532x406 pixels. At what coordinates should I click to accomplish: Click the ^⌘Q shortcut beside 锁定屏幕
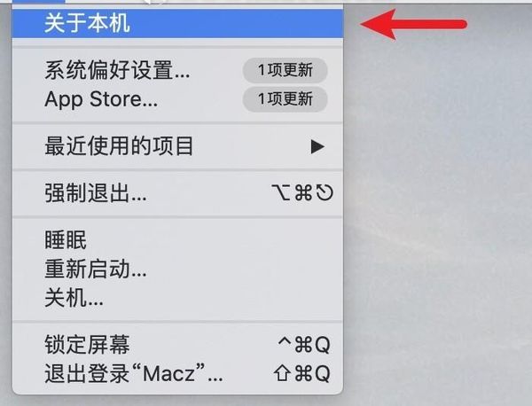pos(303,345)
